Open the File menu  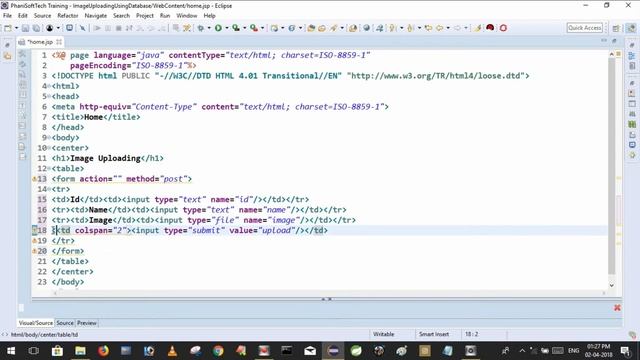(x=7, y=16)
